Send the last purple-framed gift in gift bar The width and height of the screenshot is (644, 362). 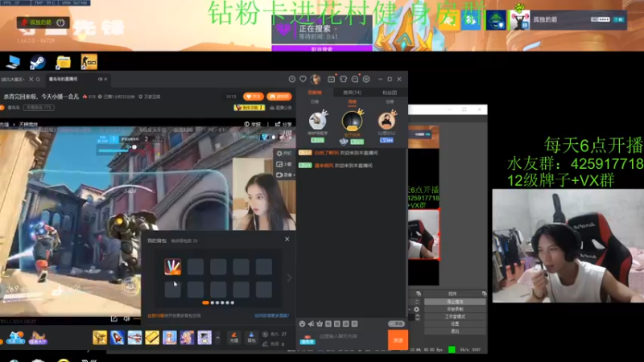[204, 337]
